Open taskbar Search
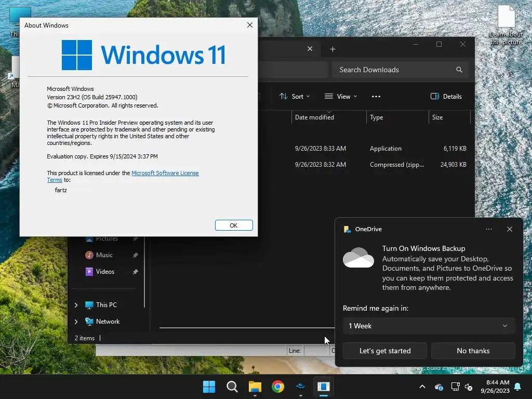The image size is (532, 399). (x=232, y=387)
